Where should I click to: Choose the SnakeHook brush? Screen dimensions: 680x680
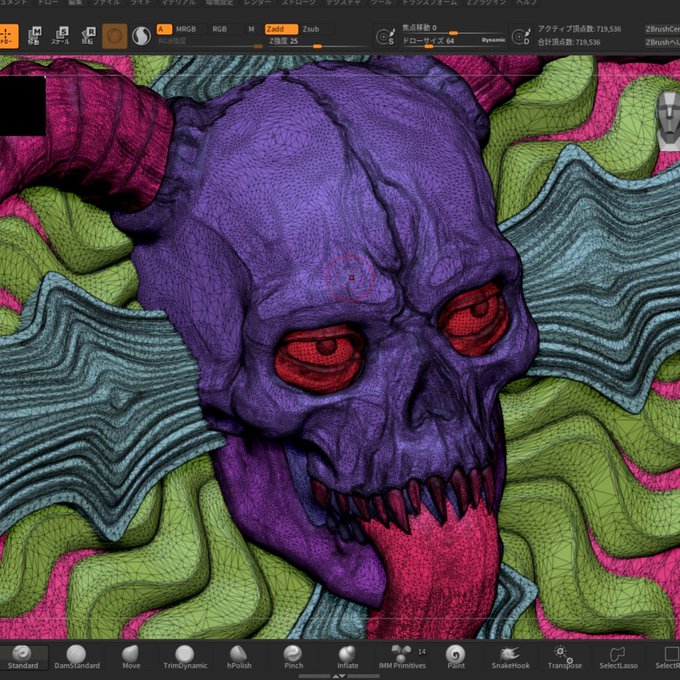pyautogui.click(x=510, y=656)
